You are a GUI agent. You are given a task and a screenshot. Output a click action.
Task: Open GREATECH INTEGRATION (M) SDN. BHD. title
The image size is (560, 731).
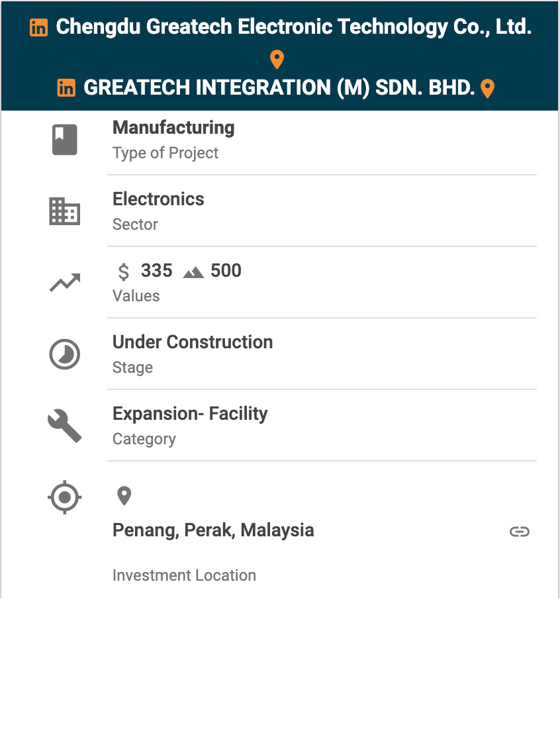[x=279, y=87]
